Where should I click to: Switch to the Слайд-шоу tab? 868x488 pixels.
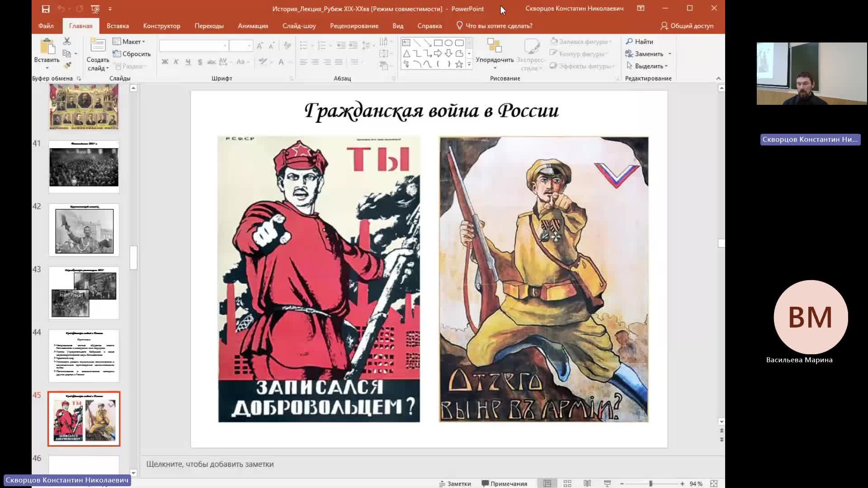coord(299,26)
